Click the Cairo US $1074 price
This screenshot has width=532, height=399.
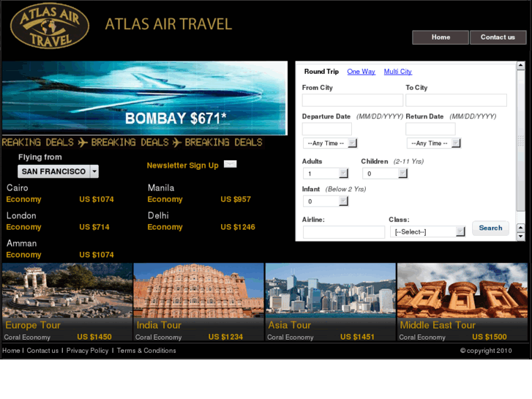point(97,199)
